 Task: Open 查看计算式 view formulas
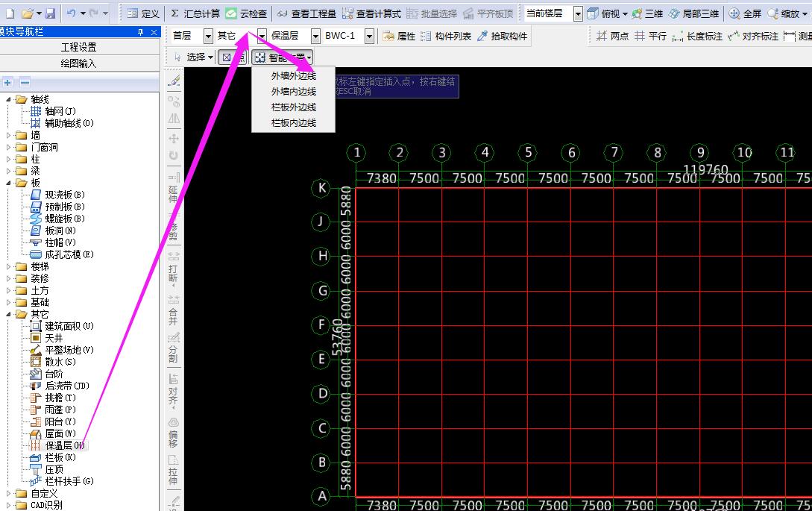[x=371, y=13]
